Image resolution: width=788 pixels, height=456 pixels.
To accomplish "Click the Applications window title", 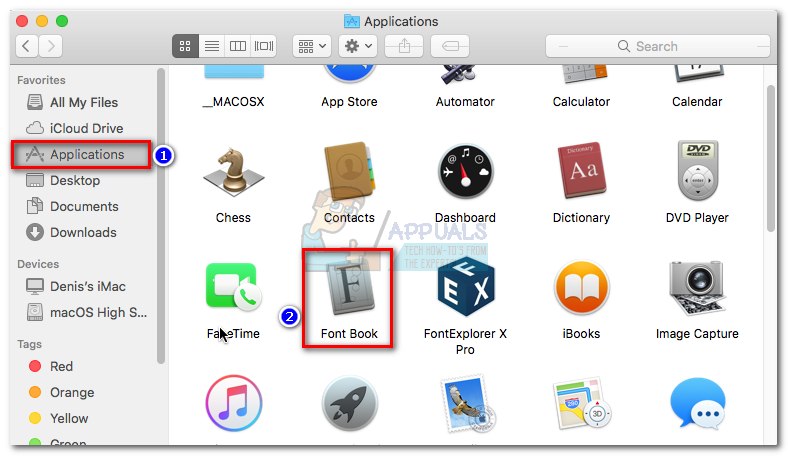I will [x=401, y=22].
